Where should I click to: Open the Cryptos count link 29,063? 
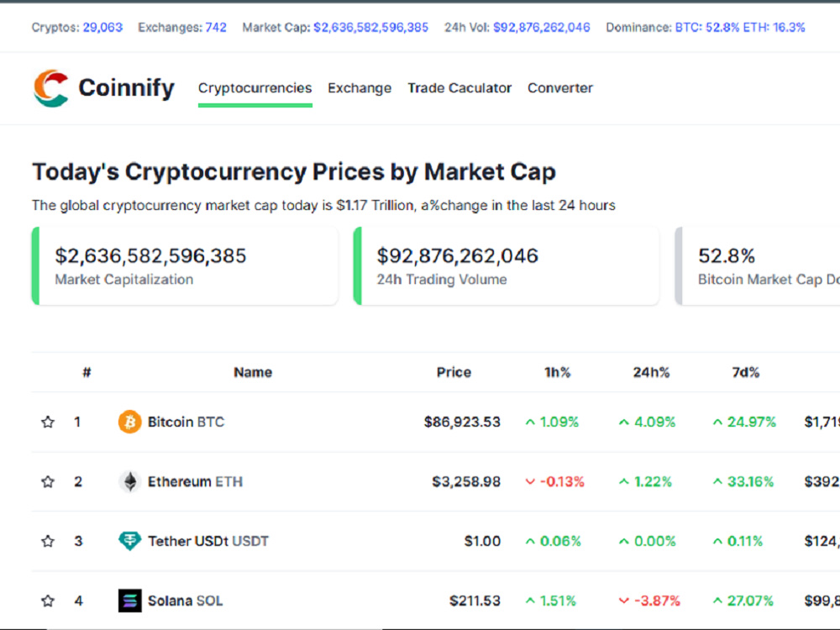[x=102, y=28]
